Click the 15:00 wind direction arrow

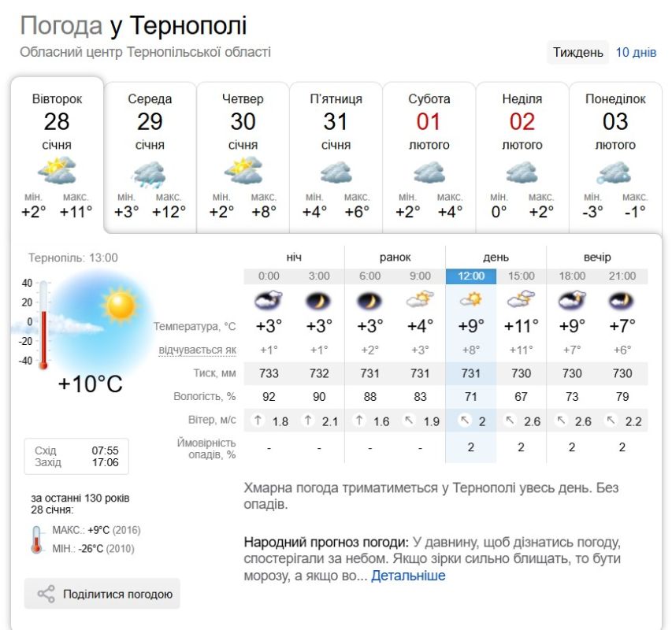tap(510, 421)
